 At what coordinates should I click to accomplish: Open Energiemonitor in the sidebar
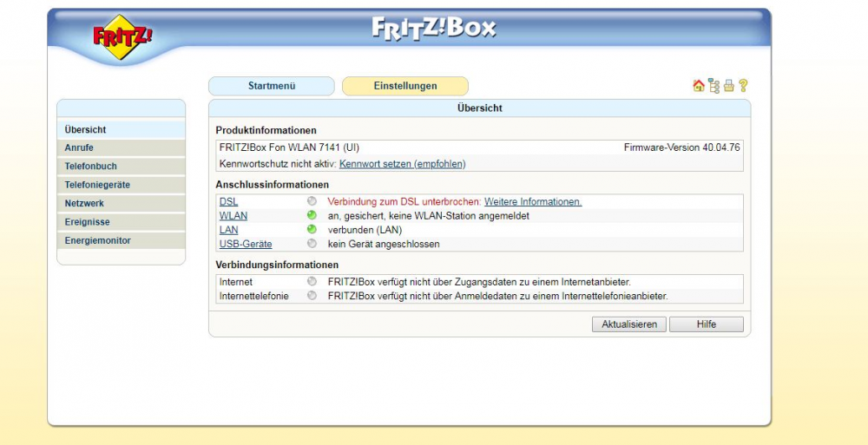(x=97, y=240)
